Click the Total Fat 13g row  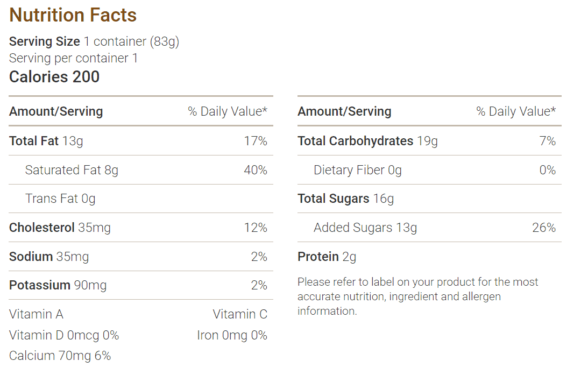(141, 141)
